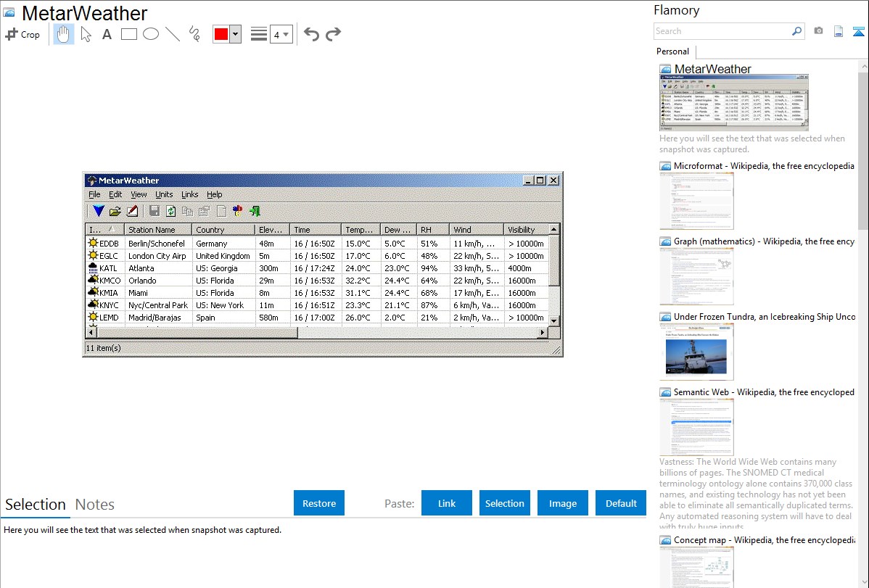Select the straight line drawing tool

[173, 34]
